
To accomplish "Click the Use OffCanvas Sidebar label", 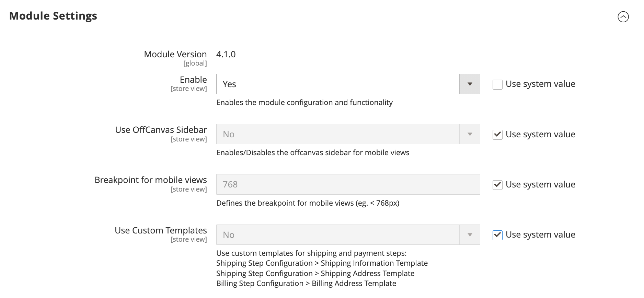I will tap(161, 130).
